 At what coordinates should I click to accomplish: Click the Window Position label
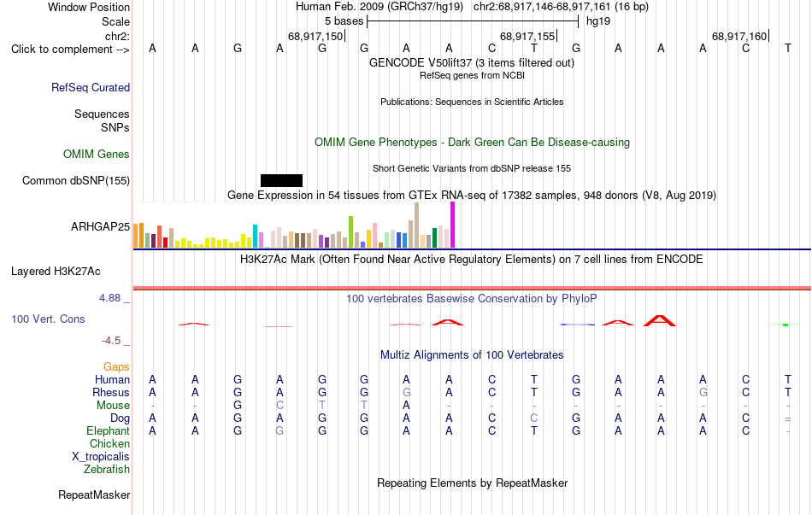coord(89,7)
